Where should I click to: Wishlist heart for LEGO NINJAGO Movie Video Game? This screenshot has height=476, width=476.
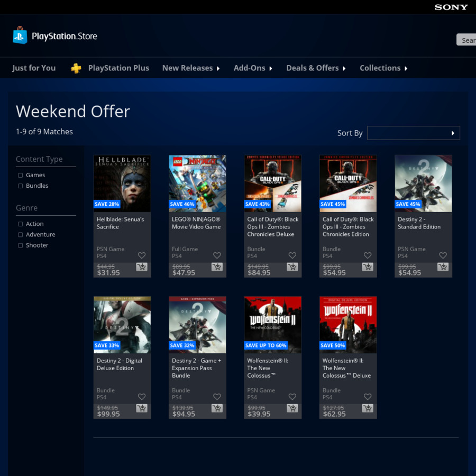217,255
